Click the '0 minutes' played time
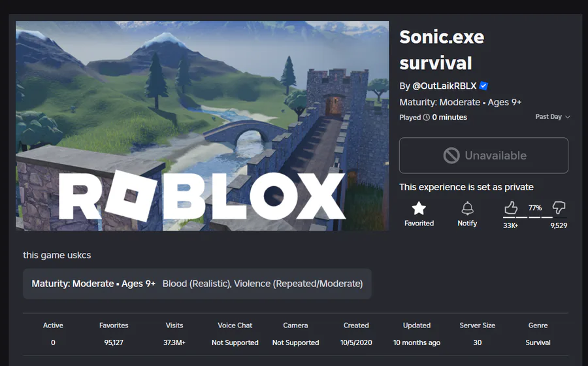Image resolution: width=588 pixels, height=366 pixels. point(449,117)
